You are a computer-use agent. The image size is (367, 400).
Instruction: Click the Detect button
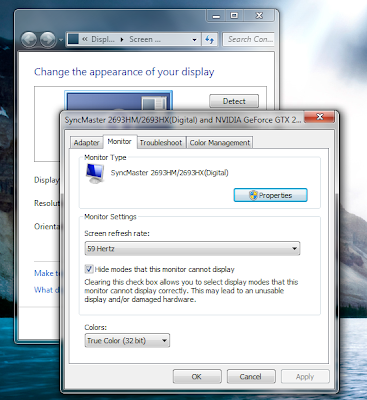[x=234, y=101]
